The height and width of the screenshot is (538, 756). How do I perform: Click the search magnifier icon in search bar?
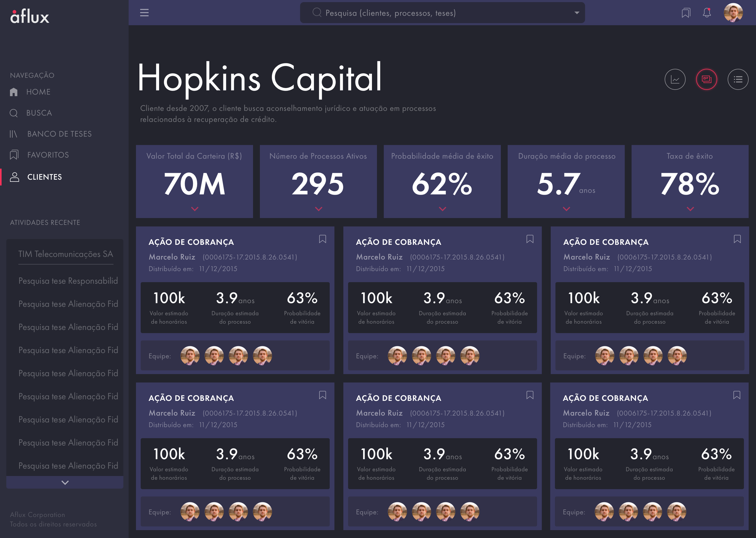[317, 13]
